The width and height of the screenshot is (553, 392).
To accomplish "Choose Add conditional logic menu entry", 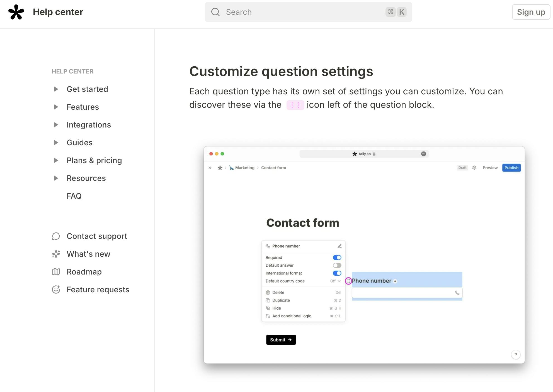I will point(292,316).
